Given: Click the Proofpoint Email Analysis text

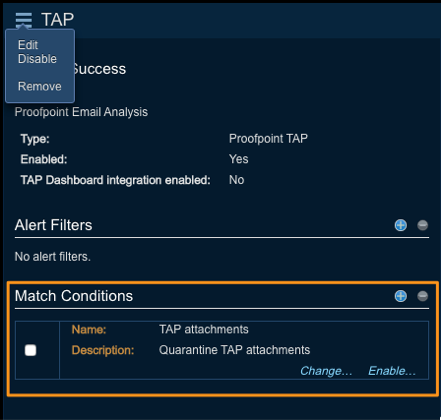Looking at the screenshot, I should coord(81,112).
